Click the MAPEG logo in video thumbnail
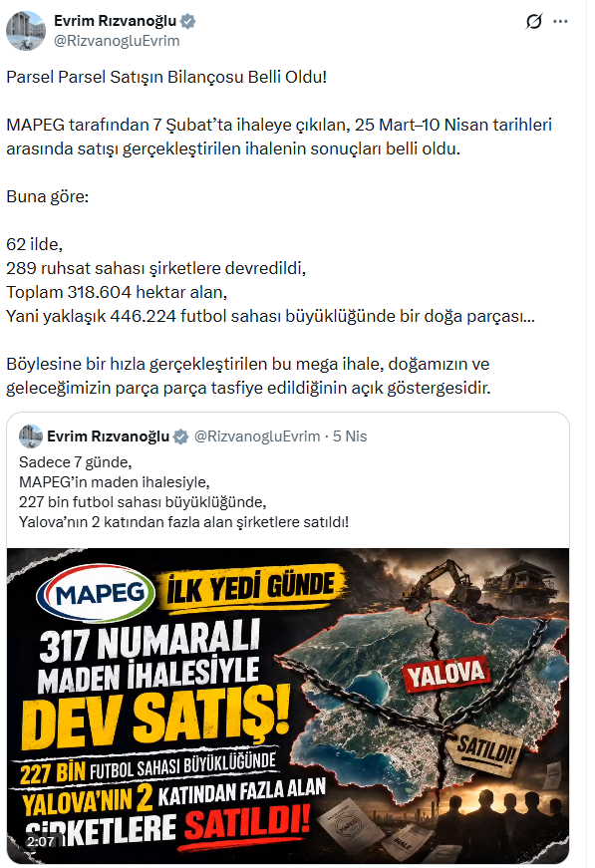Image resolution: width=595 pixels, height=868 pixels. (96, 595)
